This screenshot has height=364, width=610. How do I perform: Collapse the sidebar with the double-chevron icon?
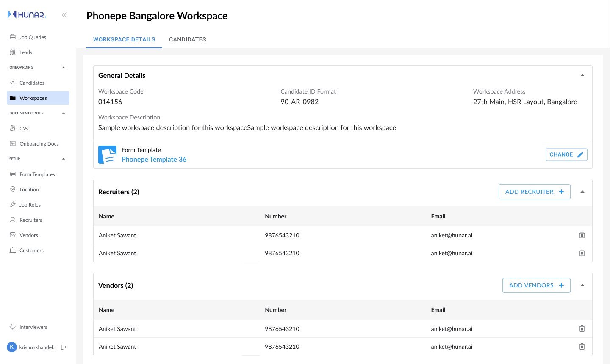coord(64,15)
